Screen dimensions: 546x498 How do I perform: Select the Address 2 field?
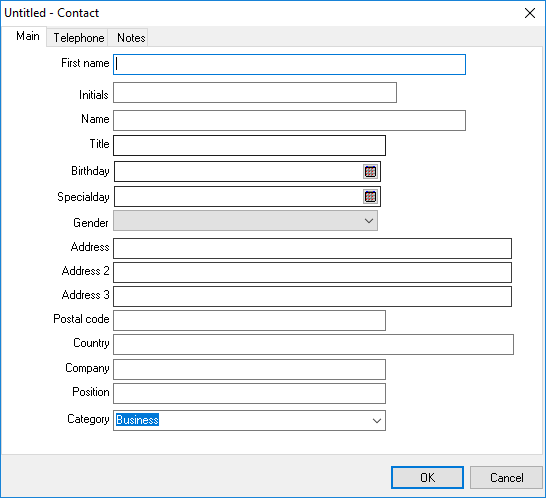(x=312, y=273)
